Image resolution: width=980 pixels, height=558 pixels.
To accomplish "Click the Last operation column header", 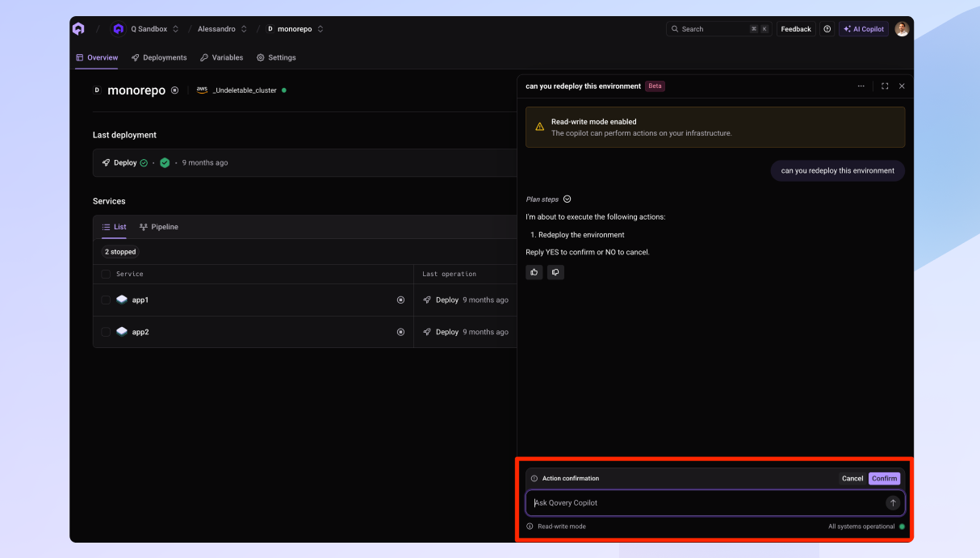I will click(x=450, y=275).
